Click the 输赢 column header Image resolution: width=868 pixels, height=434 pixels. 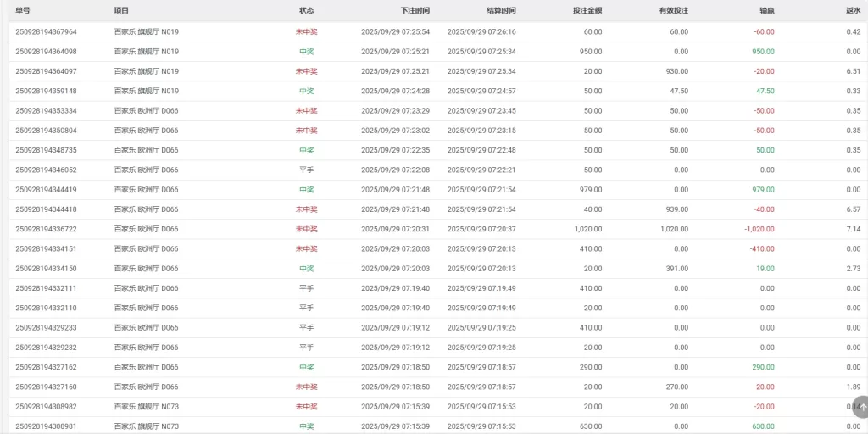(x=766, y=10)
